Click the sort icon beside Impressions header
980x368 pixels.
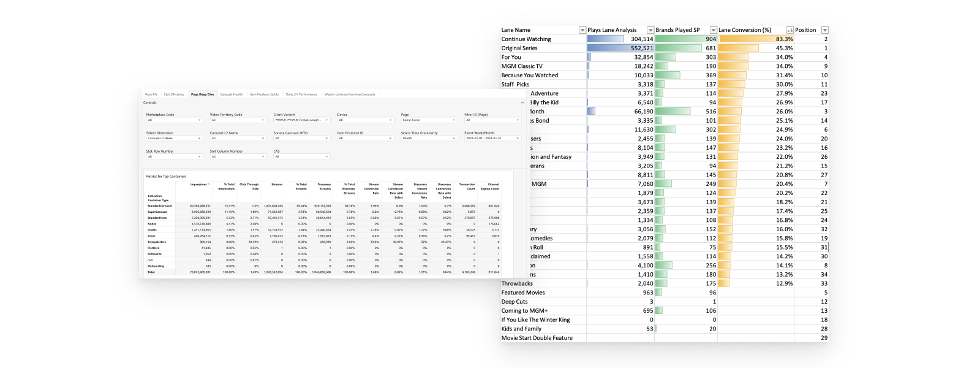(209, 185)
